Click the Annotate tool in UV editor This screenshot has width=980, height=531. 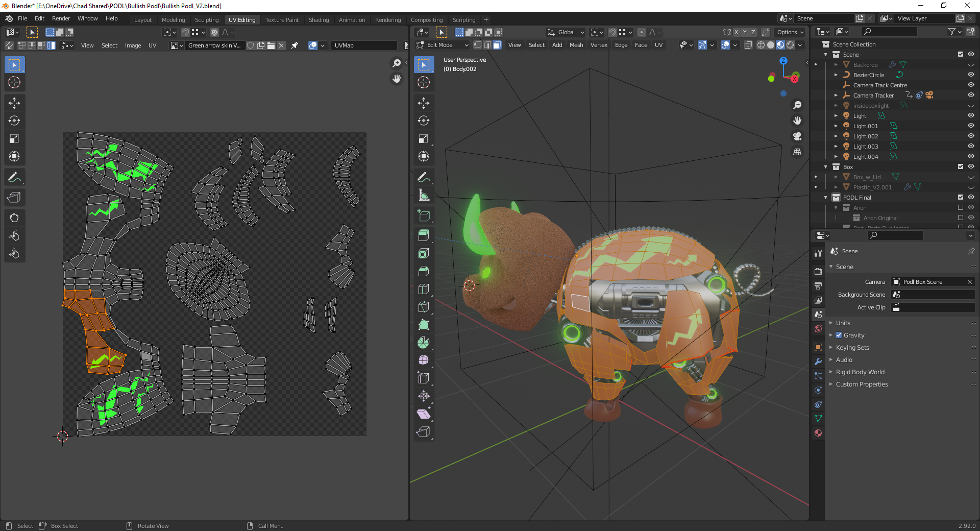pos(14,177)
